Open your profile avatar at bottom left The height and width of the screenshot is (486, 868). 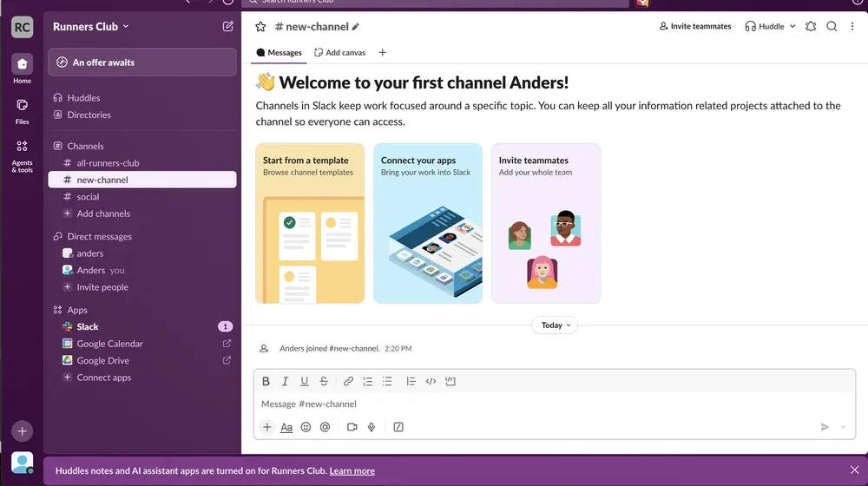(23, 463)
